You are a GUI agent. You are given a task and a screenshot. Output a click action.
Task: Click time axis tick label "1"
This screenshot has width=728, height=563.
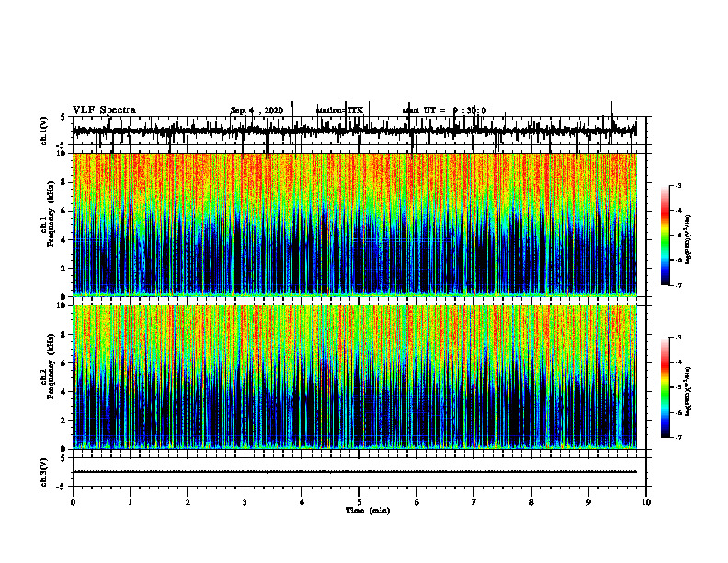point(130,502)
